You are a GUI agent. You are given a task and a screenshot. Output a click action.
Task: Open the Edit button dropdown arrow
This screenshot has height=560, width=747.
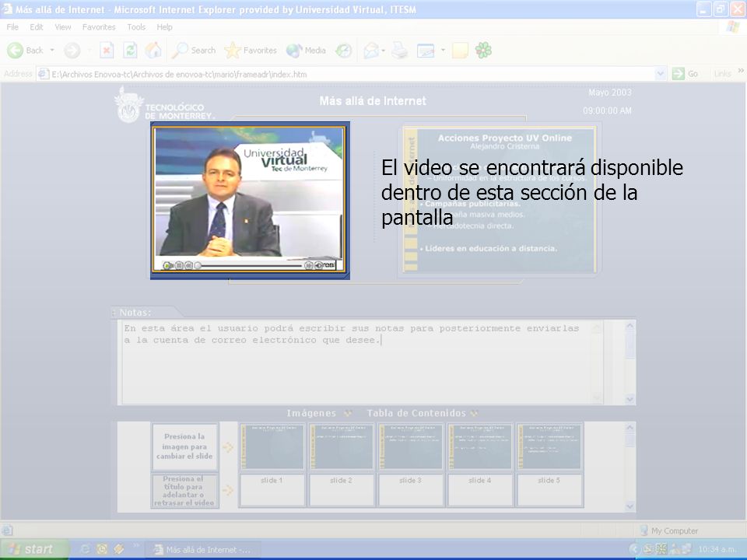click(x=443, y=51)
